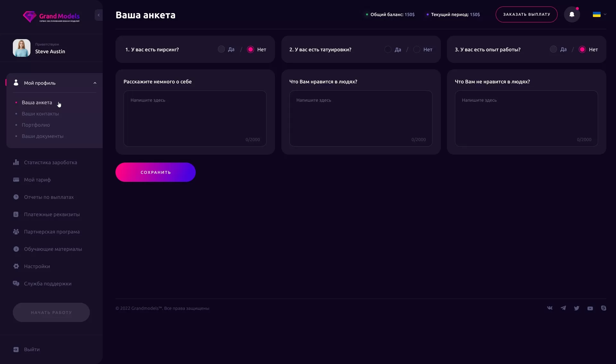
Task: Go to Статистика заработка in the sidebar
Action: point(50,162)
